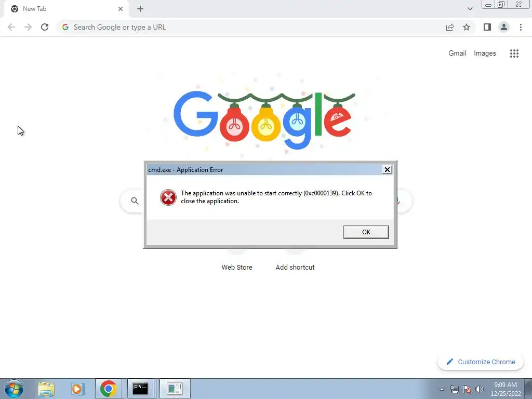This screenshot has width=532, height=399.
Task: Minimize the Chrome window
Action: 488,5
